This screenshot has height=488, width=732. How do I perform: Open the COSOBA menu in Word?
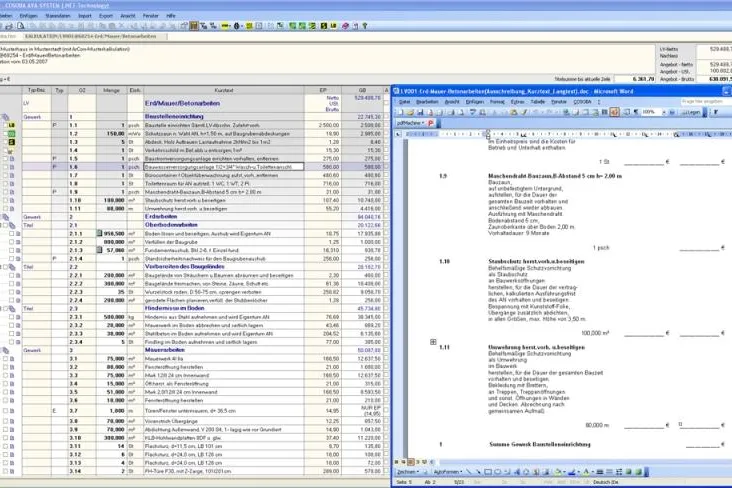582,101
